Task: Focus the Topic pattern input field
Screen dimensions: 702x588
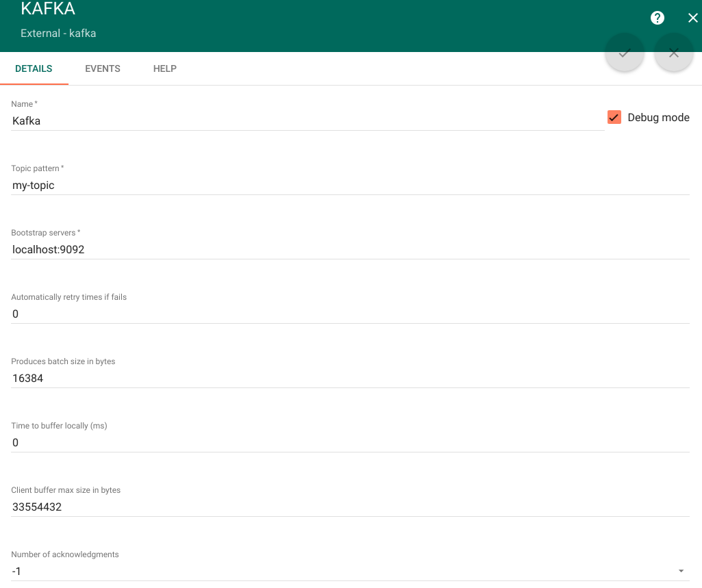Action: (x=349, y=185)
